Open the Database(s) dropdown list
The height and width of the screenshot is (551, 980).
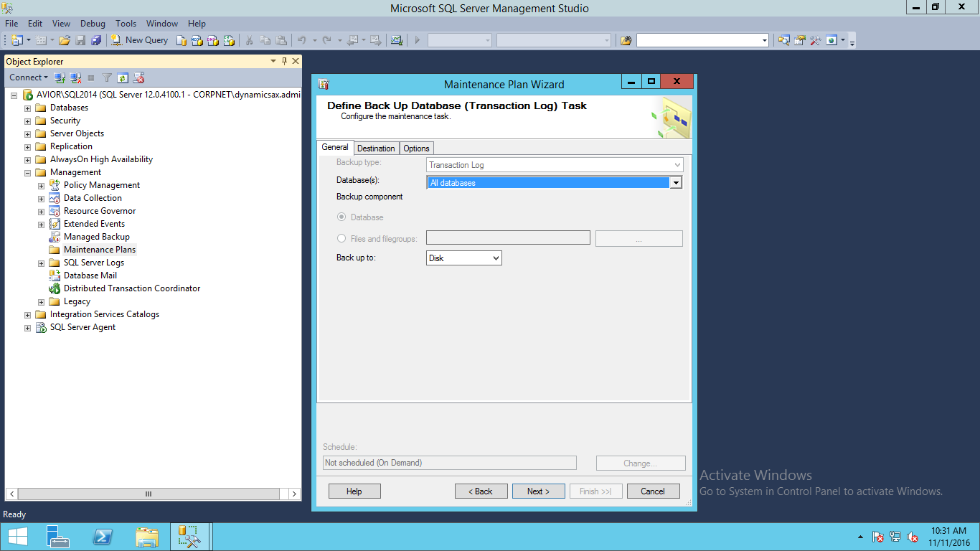[x=675, y=183]
